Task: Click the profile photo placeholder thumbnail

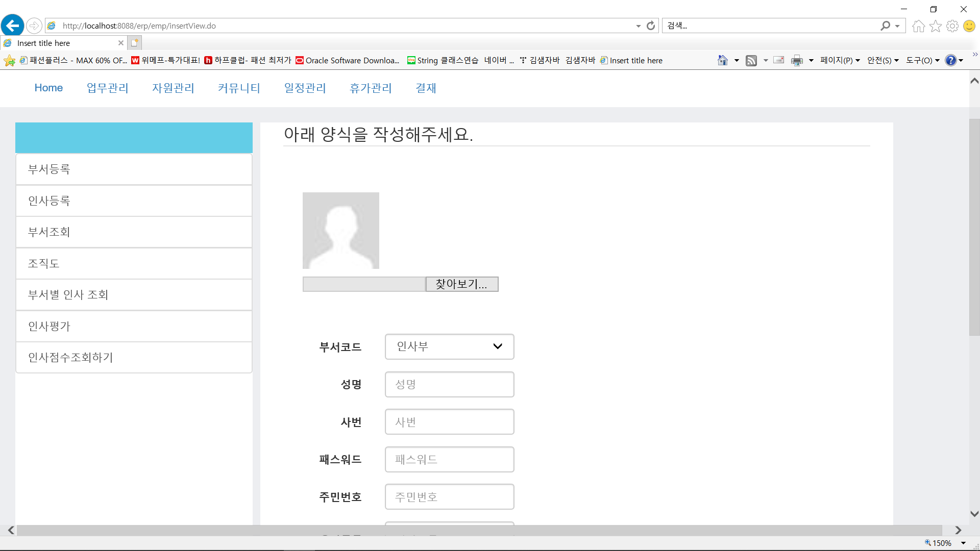Action: pyautogui.click(x=341, y=231)
